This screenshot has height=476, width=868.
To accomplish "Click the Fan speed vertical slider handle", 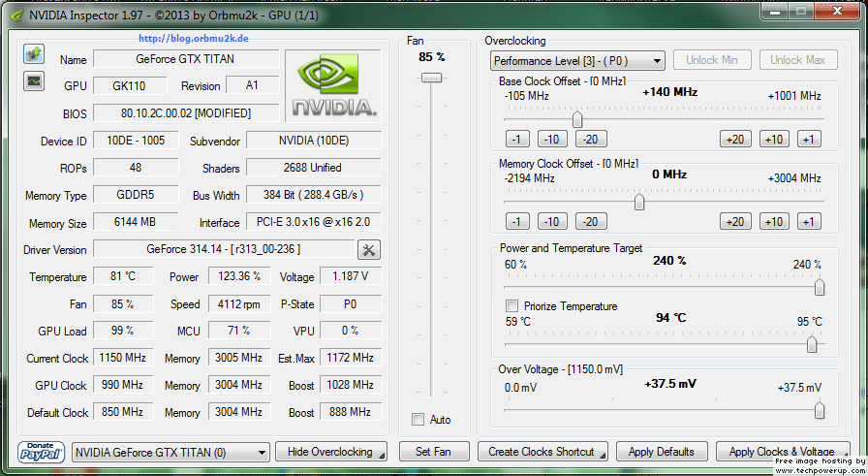I will tap(431, 78).
